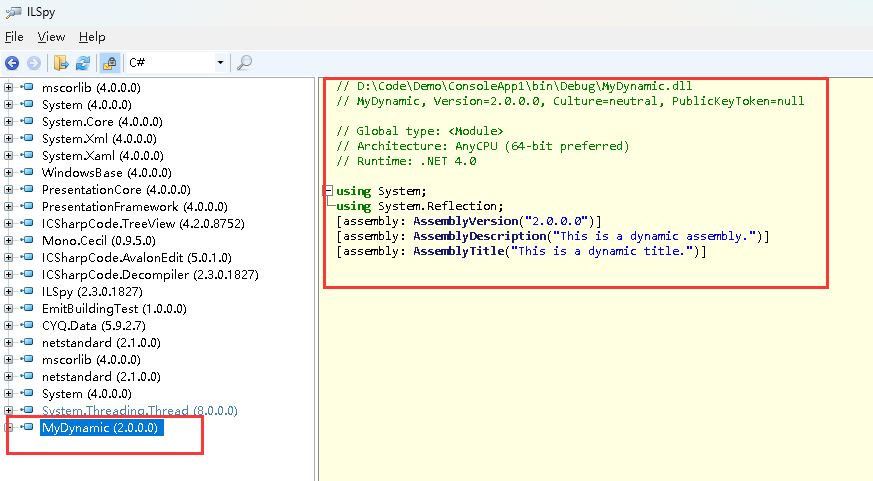Click the PresentationCore assembly icon
The image size is (873, 481).
27,189
